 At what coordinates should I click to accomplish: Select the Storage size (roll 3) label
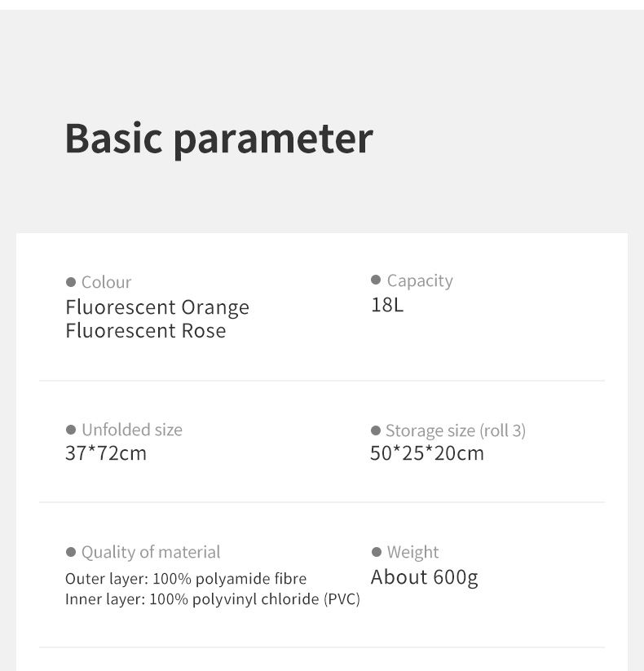click(456, 431)
